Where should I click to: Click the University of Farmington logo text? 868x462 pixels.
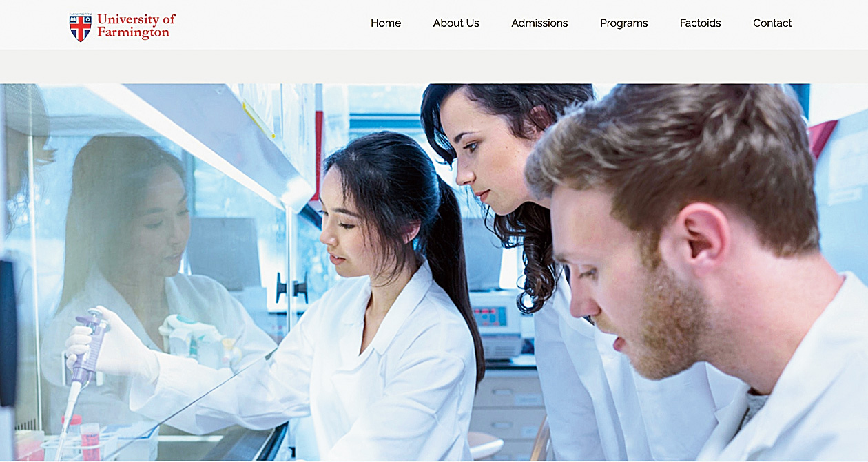(x=136, y=25)
